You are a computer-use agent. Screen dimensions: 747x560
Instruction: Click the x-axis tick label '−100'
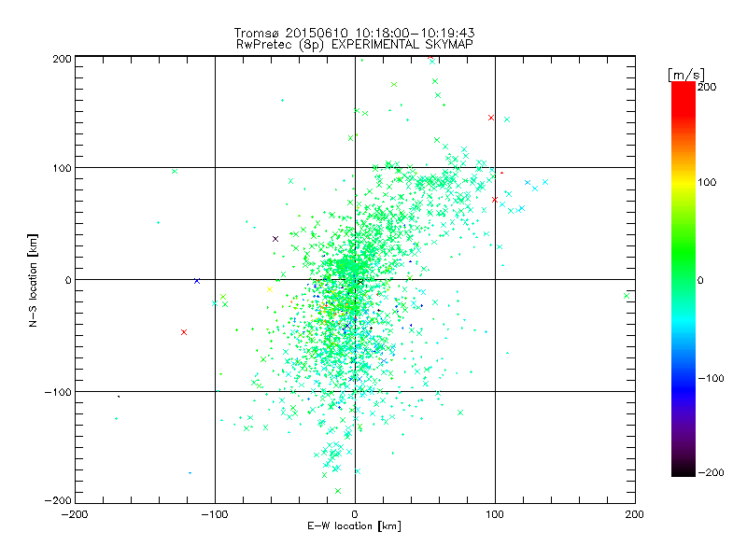click(215, 514)
